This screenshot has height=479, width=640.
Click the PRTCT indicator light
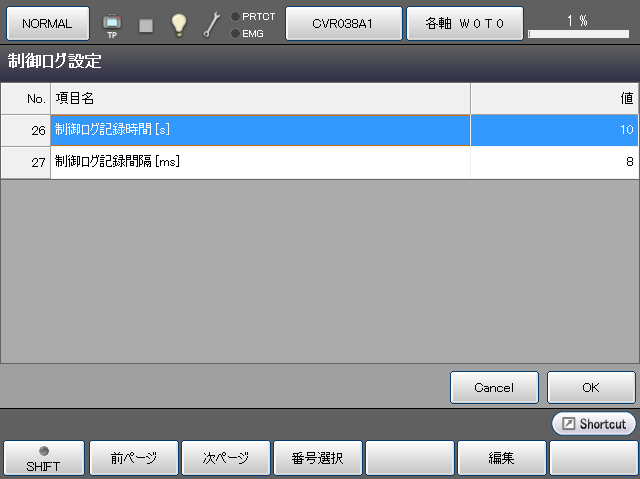235,17
